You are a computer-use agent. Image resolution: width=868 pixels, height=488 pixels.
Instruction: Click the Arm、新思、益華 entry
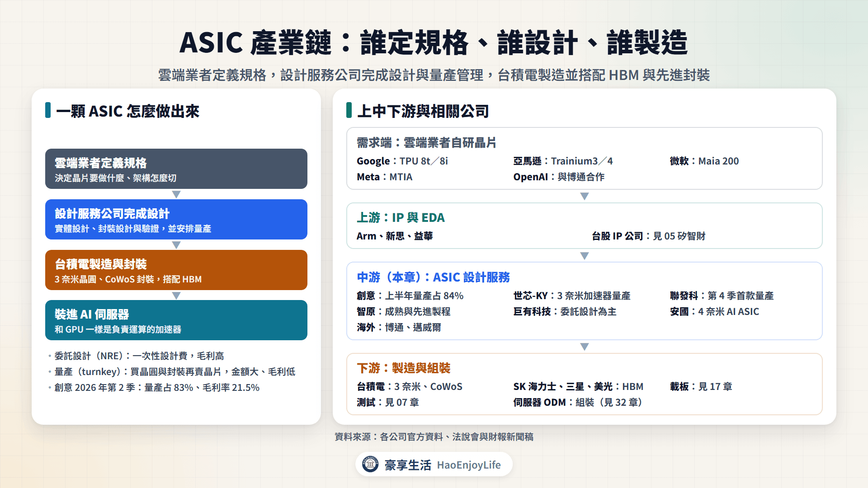pyautogui.click(x=395, y=236)
